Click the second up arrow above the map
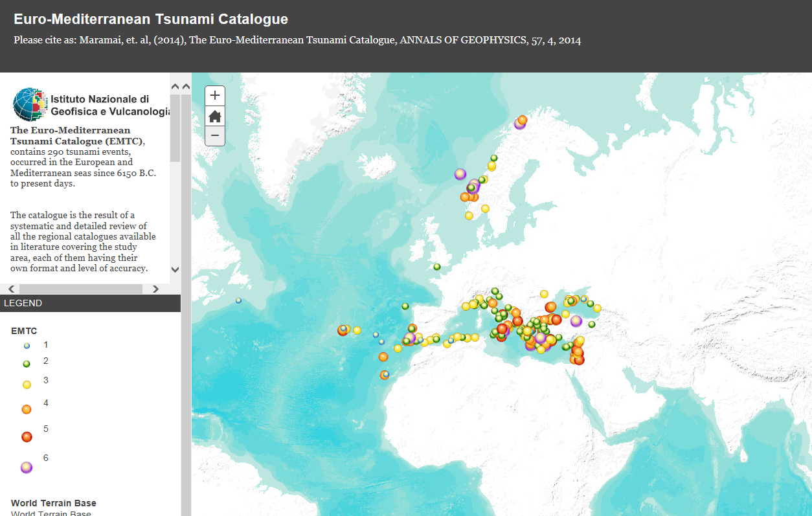Screen dimensions: 812x516 pos(185,86)
